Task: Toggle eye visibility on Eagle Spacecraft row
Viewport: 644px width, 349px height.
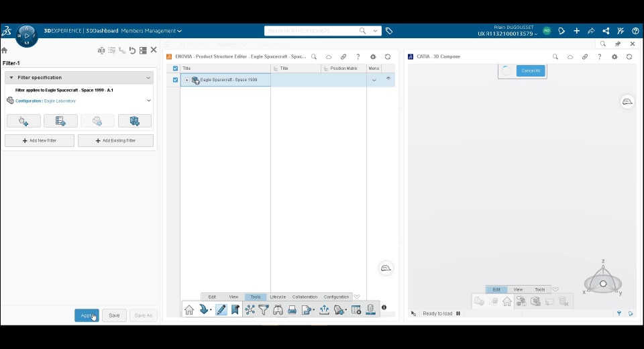Action: point(388,78)
